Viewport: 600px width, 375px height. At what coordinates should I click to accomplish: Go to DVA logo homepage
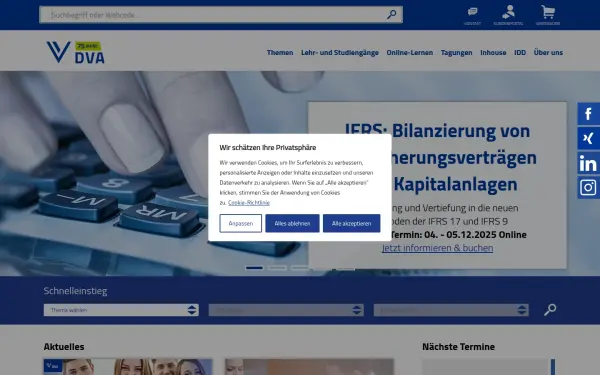click(75, 52)
